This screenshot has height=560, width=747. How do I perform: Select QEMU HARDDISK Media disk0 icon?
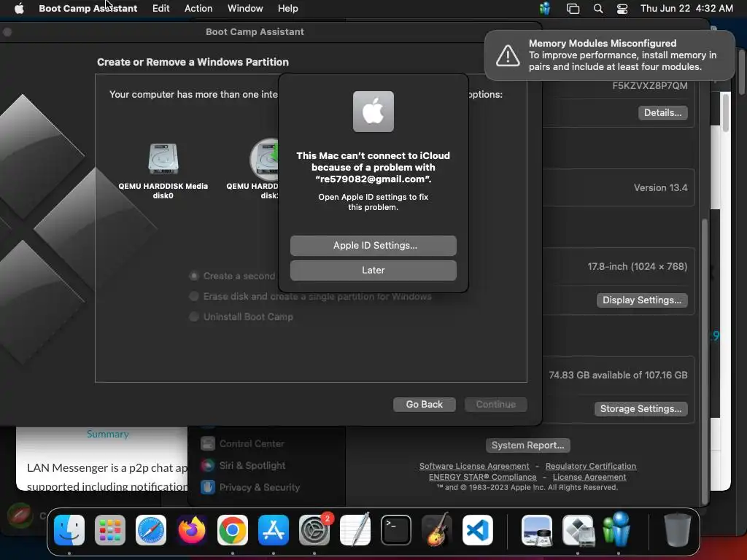tap(163, 159)
